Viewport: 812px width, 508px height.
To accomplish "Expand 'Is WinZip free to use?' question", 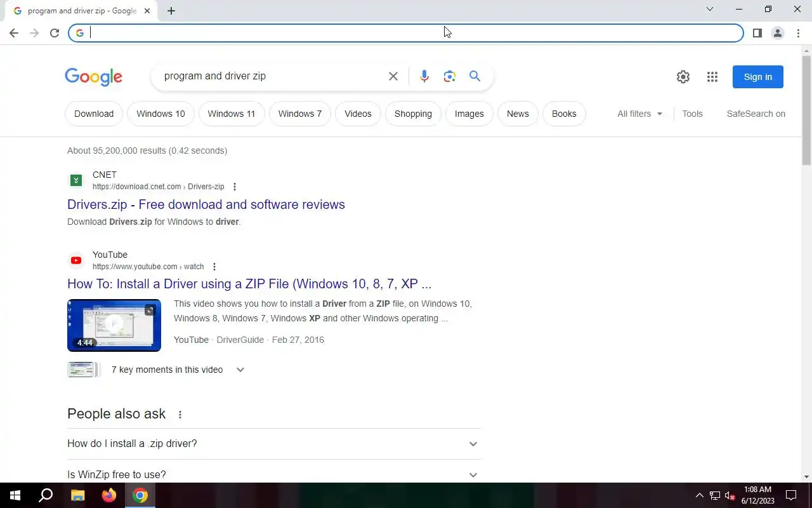I will [274, 474].
